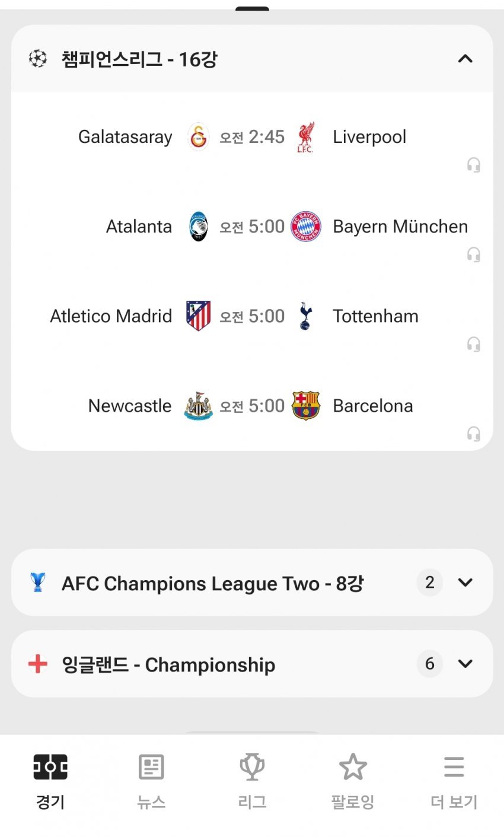Image resolution: width=504 pixels, height=837 pixels.
Task: Tap headphone icon for Galatasaray vs Liverpool
Action: (473, 165)
